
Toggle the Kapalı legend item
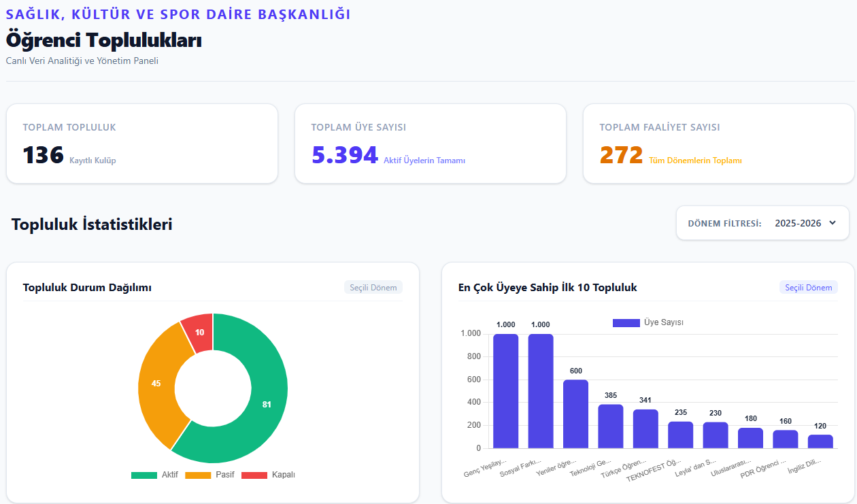click(x=268, y=475)
